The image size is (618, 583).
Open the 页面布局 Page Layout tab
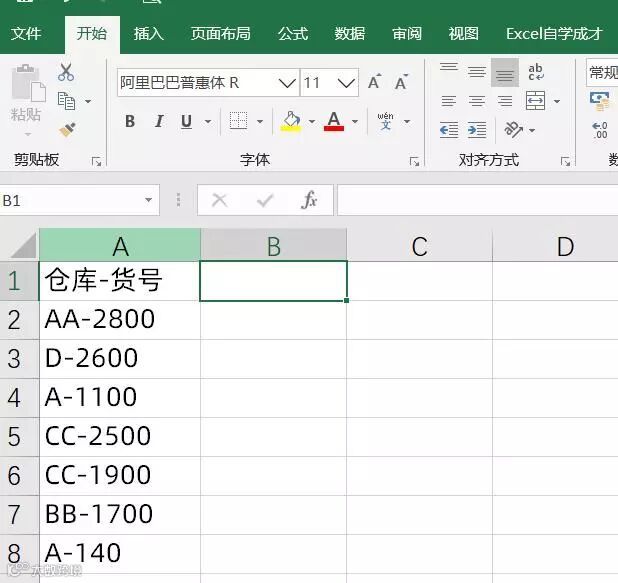[221, 34]
